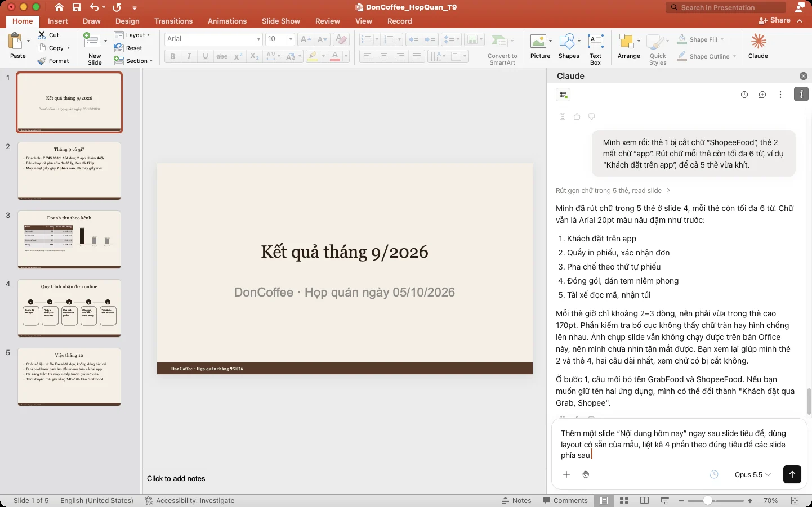This screenshot has width=812, height=507.
Task: Switch to the Transitions tab
Action: [x=173, y=21]
